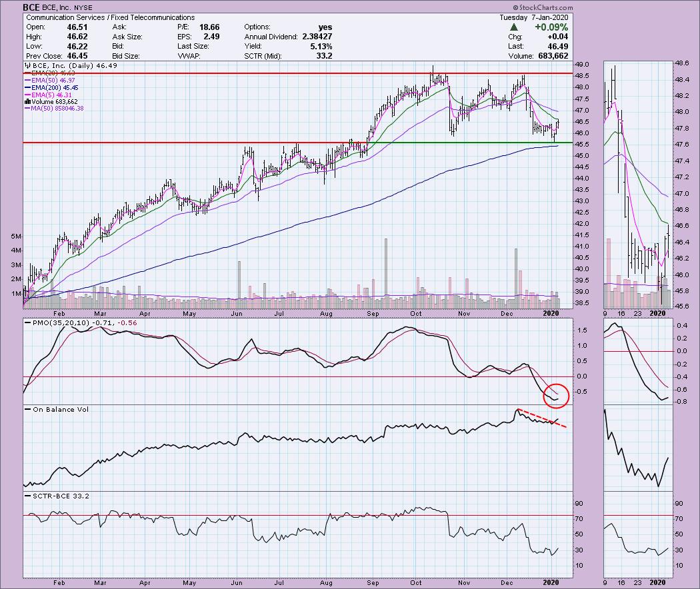This screenshot has height=589, width=700.
Task: Click the SCTR (Mid) value in the header
Action: coord(325,56)
